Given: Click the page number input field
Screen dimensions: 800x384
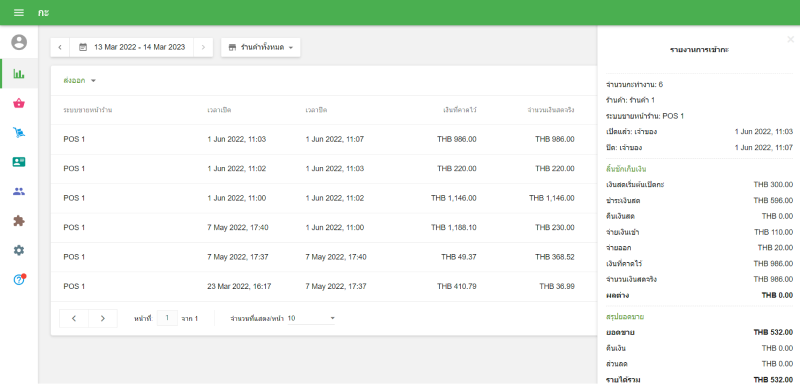Looking at the screenshot, I should click(167, 318).
